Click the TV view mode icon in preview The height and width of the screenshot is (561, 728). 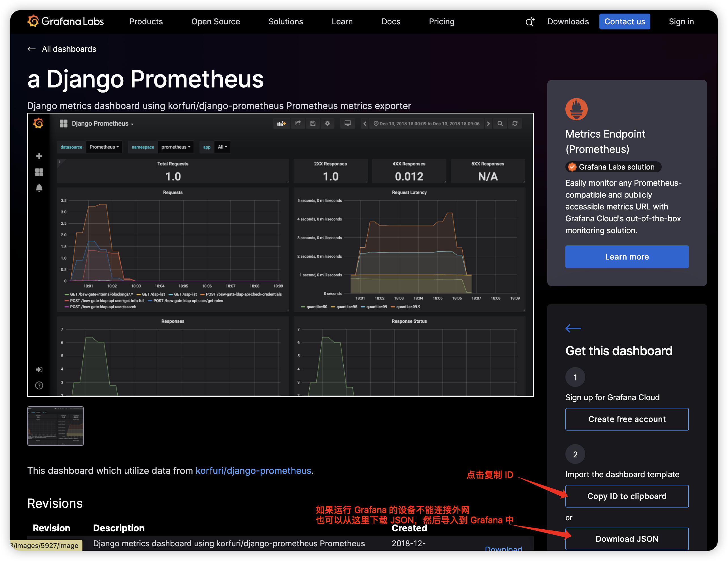pos(347,123)
